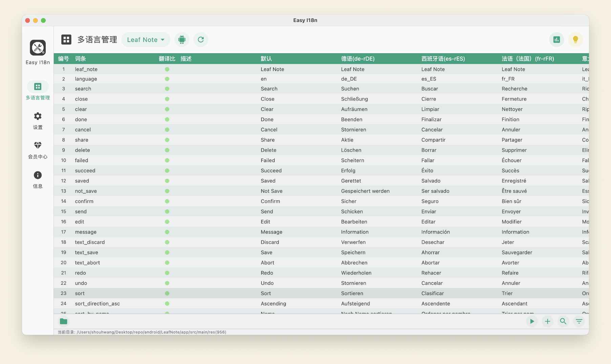The width and height of the screenshot is (611, 364).
Task: Click the 德语(de-rDE) column header
Action: coord(358,59)
